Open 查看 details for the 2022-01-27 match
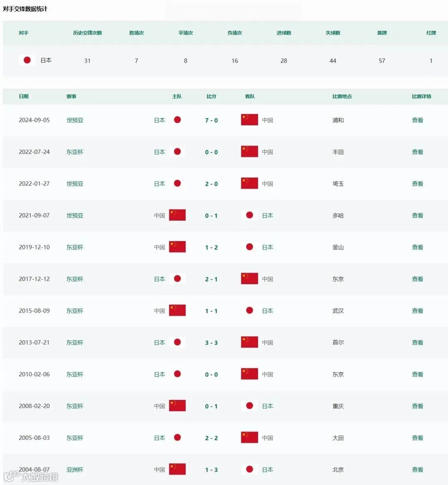Viewport: 448px width, 485px height. (417, 184)
